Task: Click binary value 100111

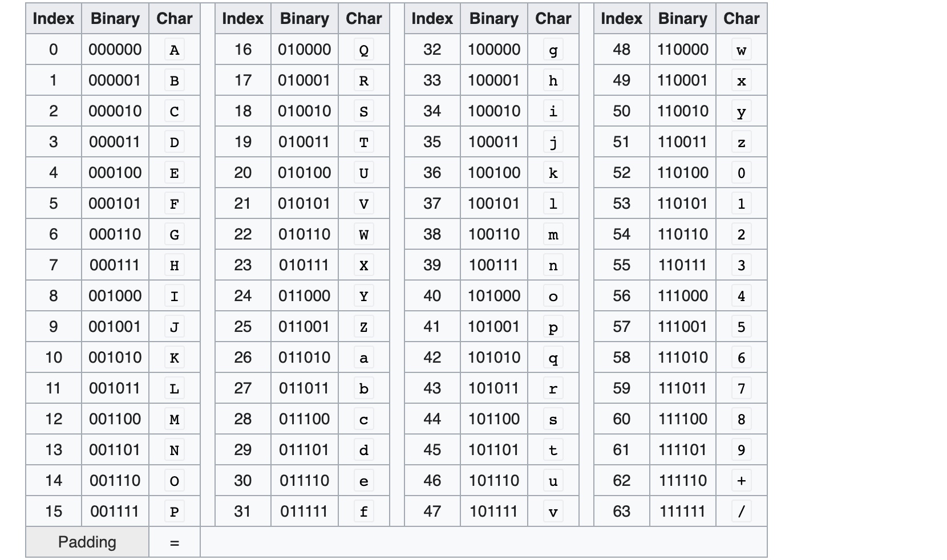Action: (494, 265)
